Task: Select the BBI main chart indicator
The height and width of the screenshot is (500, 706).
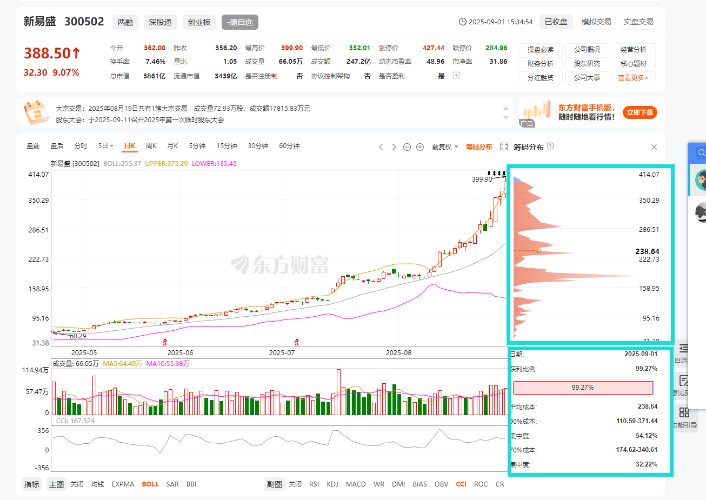Action: coord(191,484)
